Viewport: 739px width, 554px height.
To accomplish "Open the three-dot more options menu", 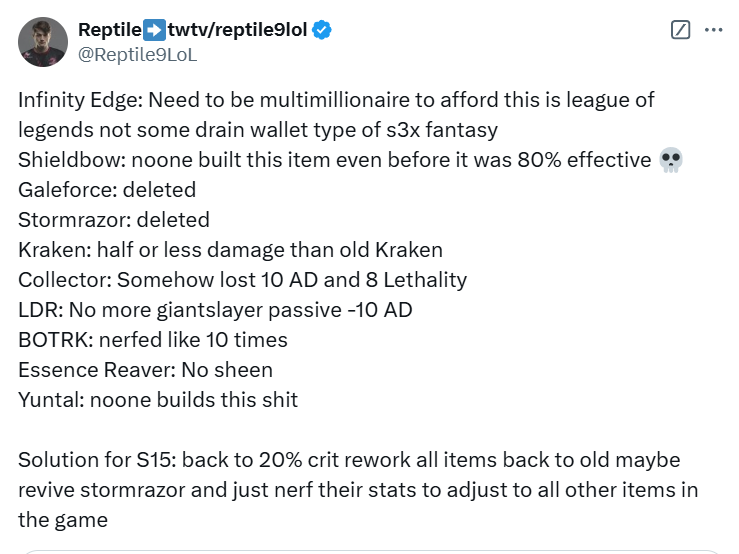I will point(713,30).
